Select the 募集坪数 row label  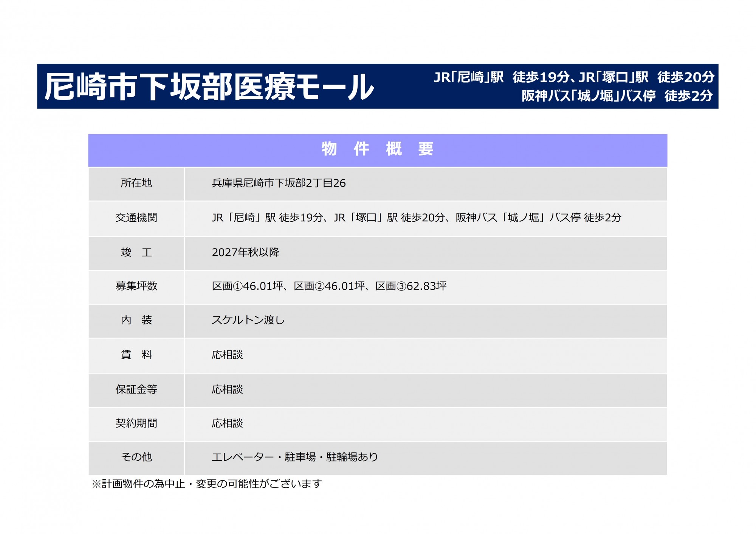click(136, 286)
